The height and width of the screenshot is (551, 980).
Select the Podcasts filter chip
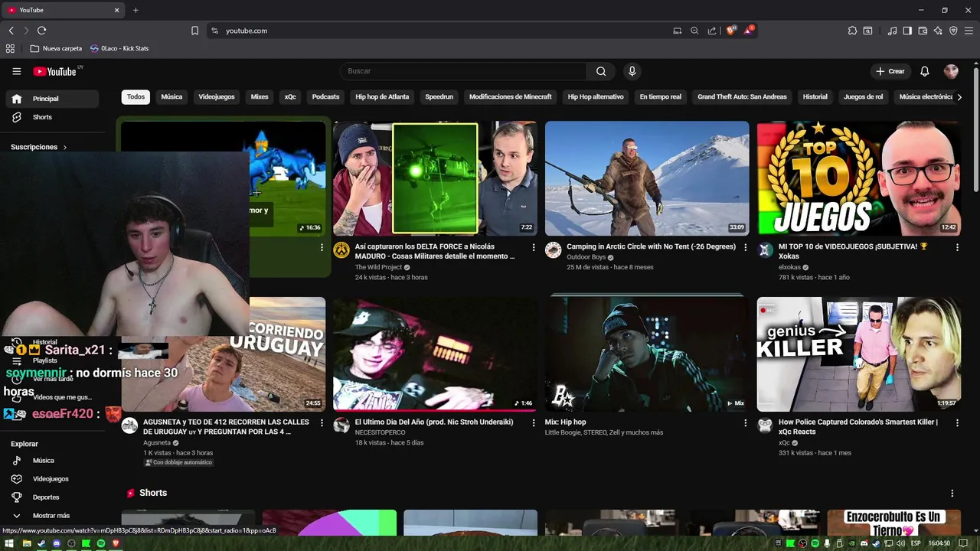(325, 97)
